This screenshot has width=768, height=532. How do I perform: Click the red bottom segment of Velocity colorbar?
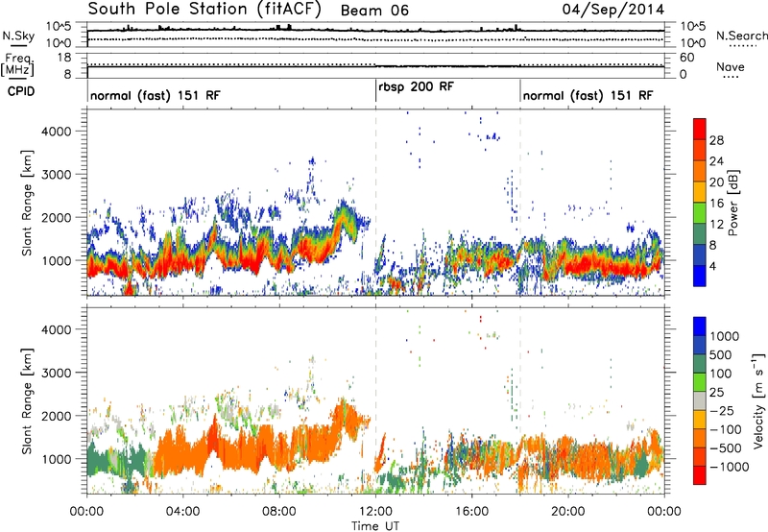pyautogui.click(x=700, y=475)
